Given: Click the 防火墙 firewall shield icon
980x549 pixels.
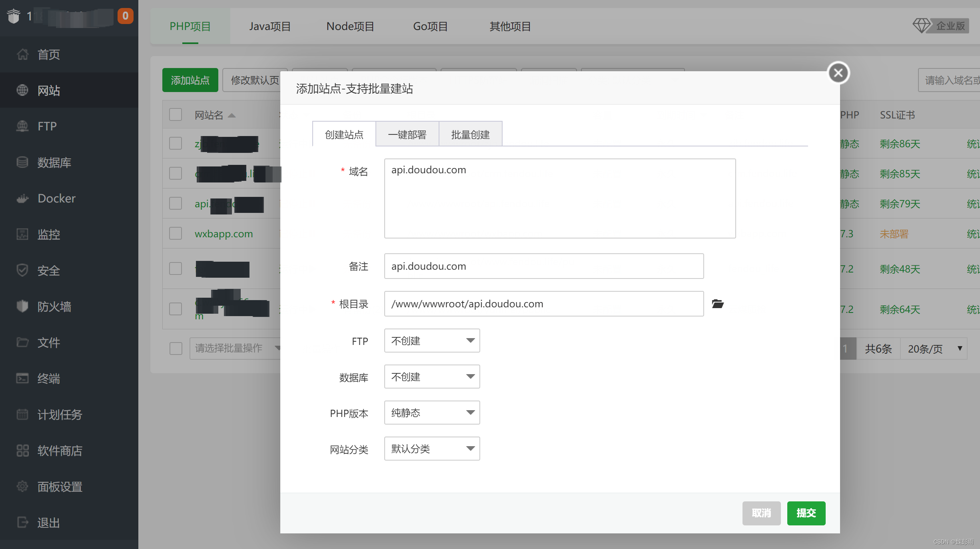Looking at the screenshot, I should 23,307.
